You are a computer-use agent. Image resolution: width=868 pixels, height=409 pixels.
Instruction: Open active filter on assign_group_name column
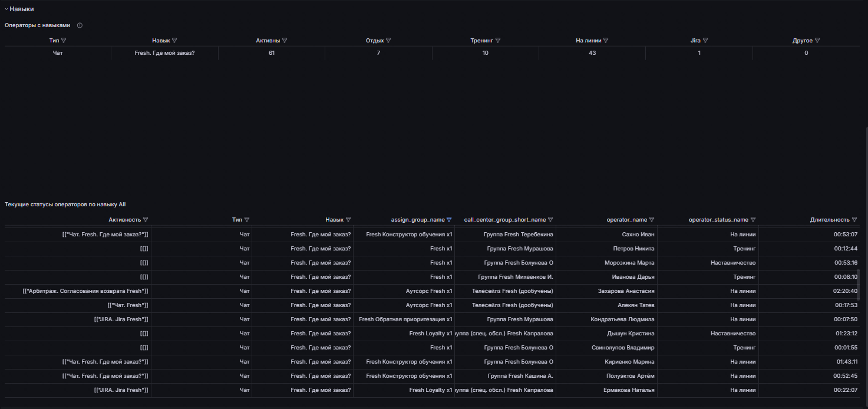coord(449,220)
